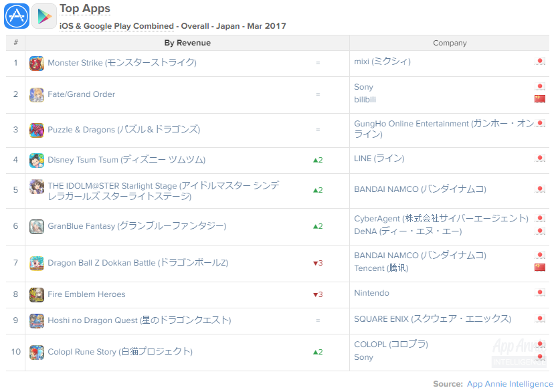The height and width of the screenshot is (392, 558).
Task: Click the Japan flag beside DeNA
Action: coord(540,231)
